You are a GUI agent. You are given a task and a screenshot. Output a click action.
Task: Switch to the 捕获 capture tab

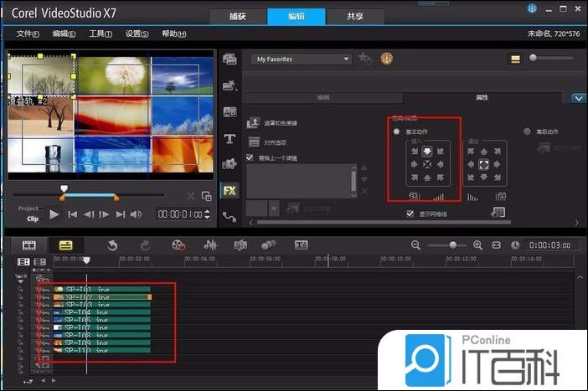[238, 17]
